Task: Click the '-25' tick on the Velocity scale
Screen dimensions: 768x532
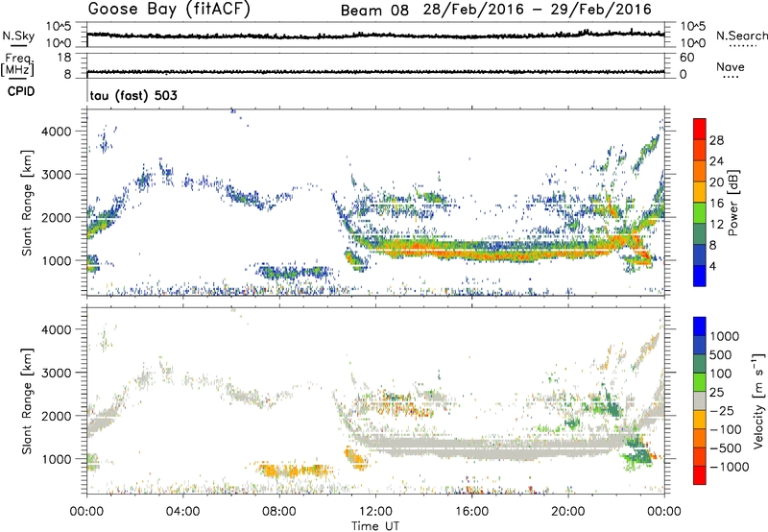Action: pyautogui.click(x=722, y=410)
